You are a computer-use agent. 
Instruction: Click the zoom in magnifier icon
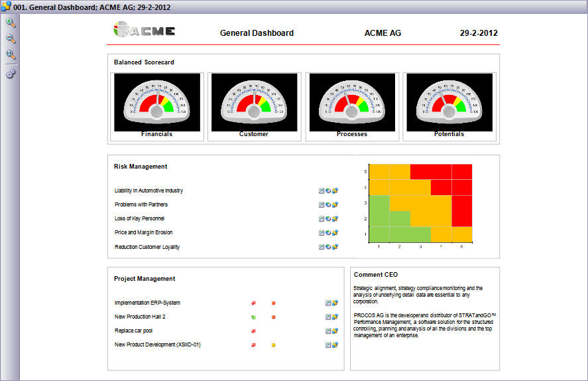tap(11, 23)
